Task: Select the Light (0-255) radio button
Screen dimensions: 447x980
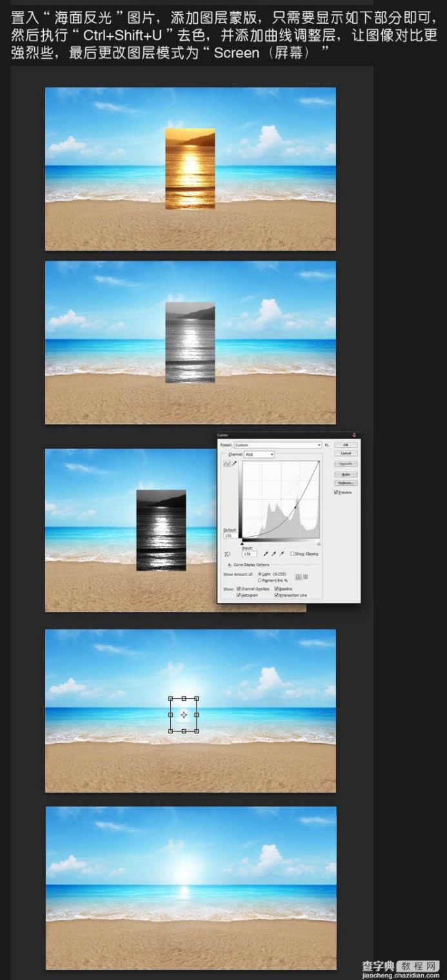Action: pyautogui.click(x=260, y=574)
